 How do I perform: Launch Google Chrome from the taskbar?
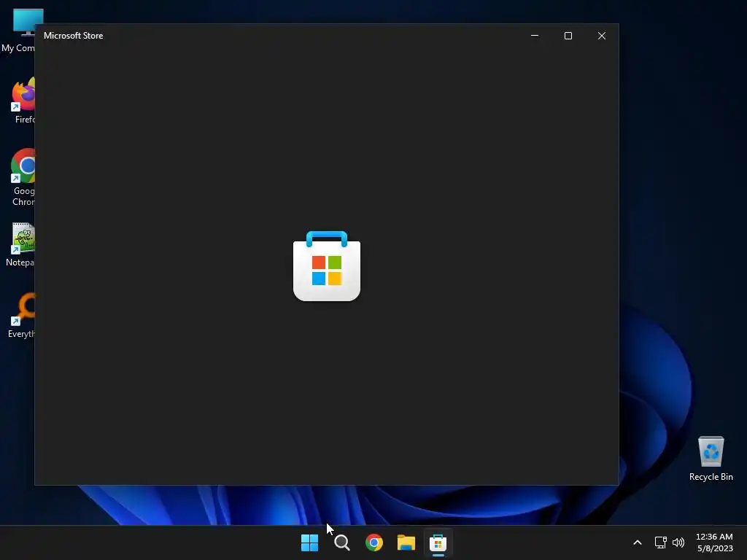click(374, 542)
